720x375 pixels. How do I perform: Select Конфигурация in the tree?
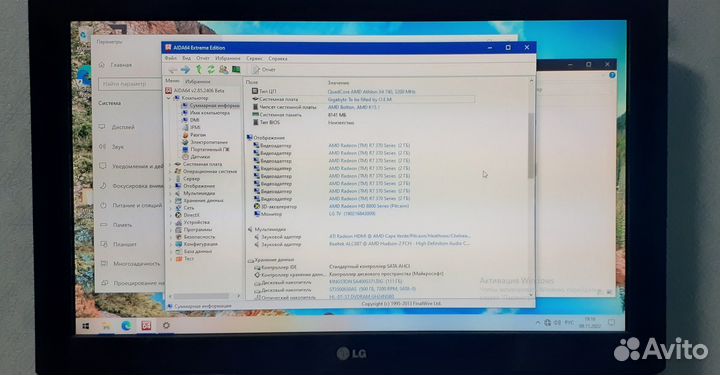tap(201, 244)
